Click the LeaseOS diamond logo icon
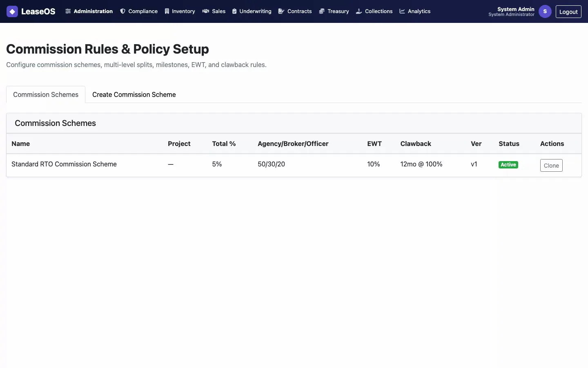This screenshot has height=368, width=588. (x=12, y=11)
